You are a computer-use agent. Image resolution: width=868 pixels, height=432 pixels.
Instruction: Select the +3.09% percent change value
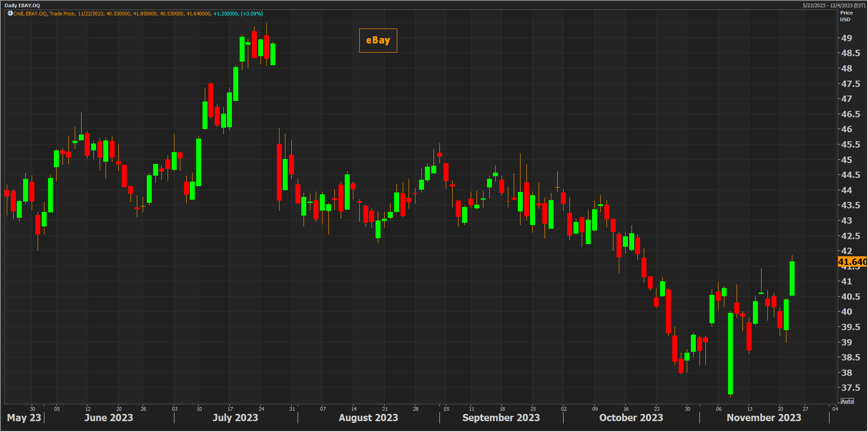coord(252,14)
